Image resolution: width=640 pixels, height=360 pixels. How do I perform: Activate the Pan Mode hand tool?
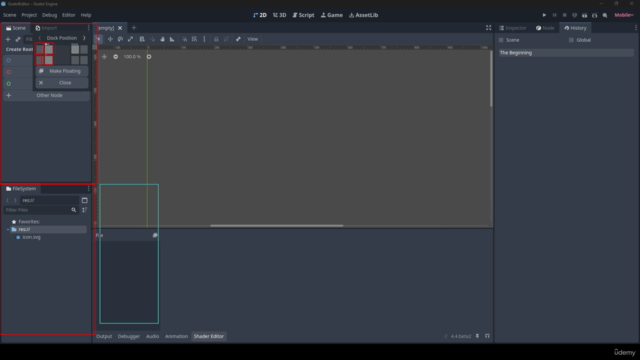162,39
